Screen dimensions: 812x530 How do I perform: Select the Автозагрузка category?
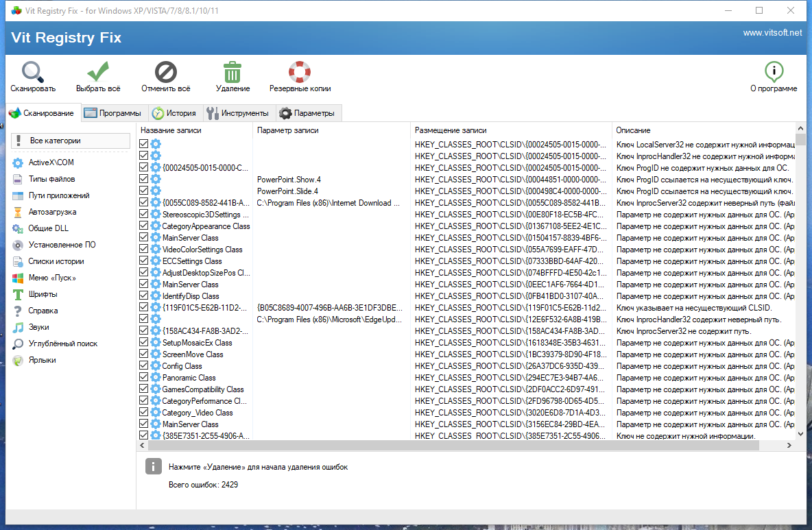pyautogui.click(x=52, y=212)
